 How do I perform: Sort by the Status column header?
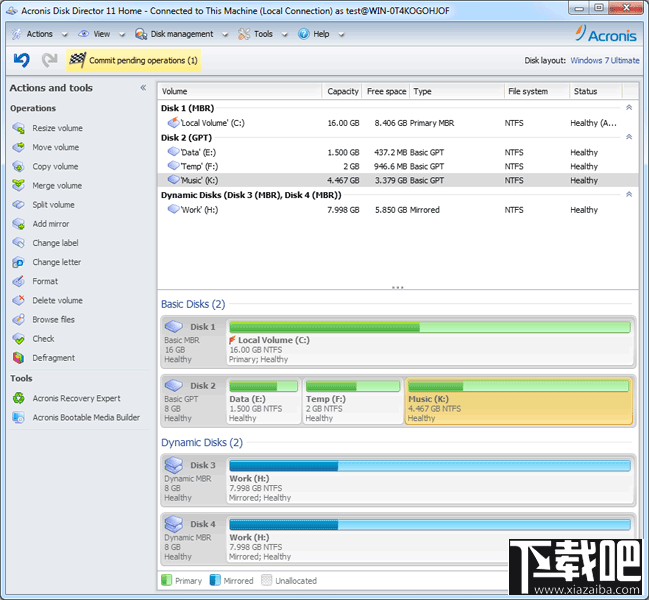point(595,91)
